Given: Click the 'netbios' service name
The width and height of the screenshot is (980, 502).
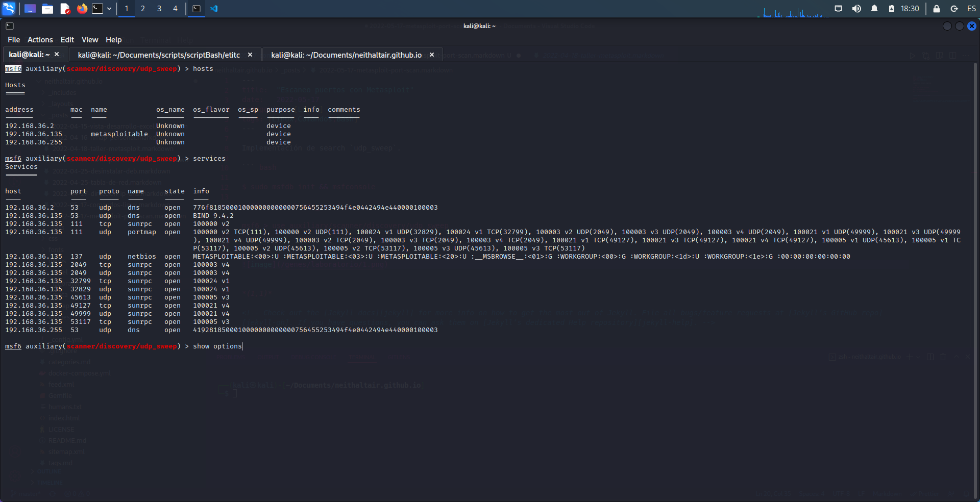Looking at the screenshot, I should pos(142,257).
